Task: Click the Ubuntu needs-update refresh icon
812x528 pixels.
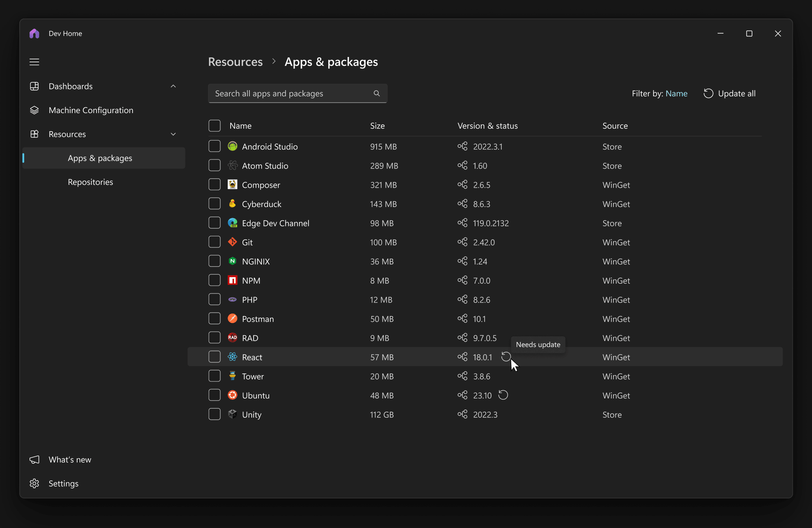Action: [503, 395]
